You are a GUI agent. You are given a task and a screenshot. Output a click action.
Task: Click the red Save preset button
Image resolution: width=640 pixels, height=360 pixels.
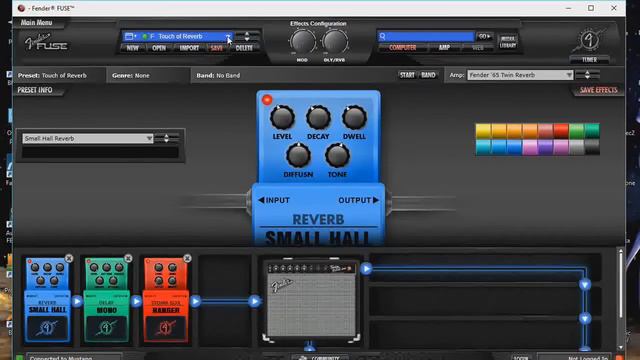click(216, 48)
